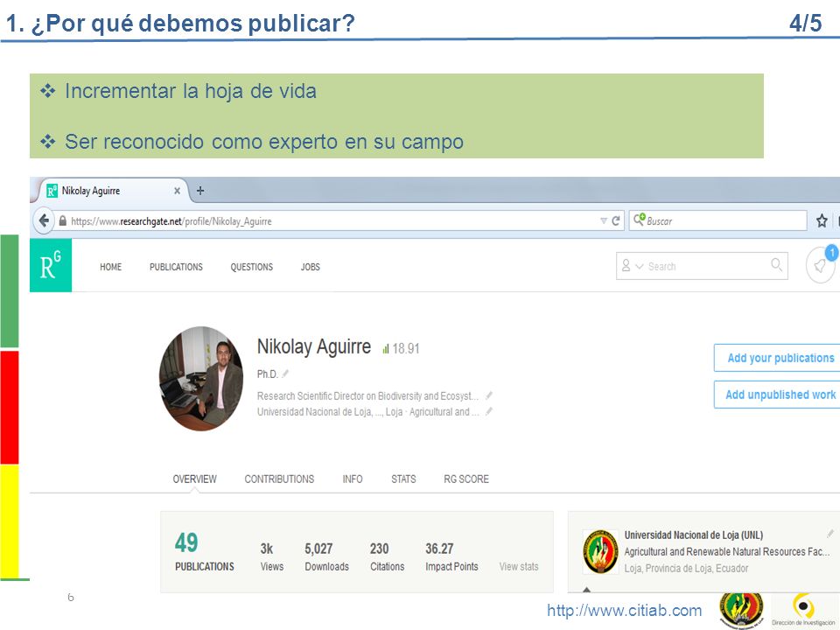Screen dimensions: 840x630
Task: Edit Universidad Nacional de Loja affiliation pencil
Action: (x=488, y=411)
